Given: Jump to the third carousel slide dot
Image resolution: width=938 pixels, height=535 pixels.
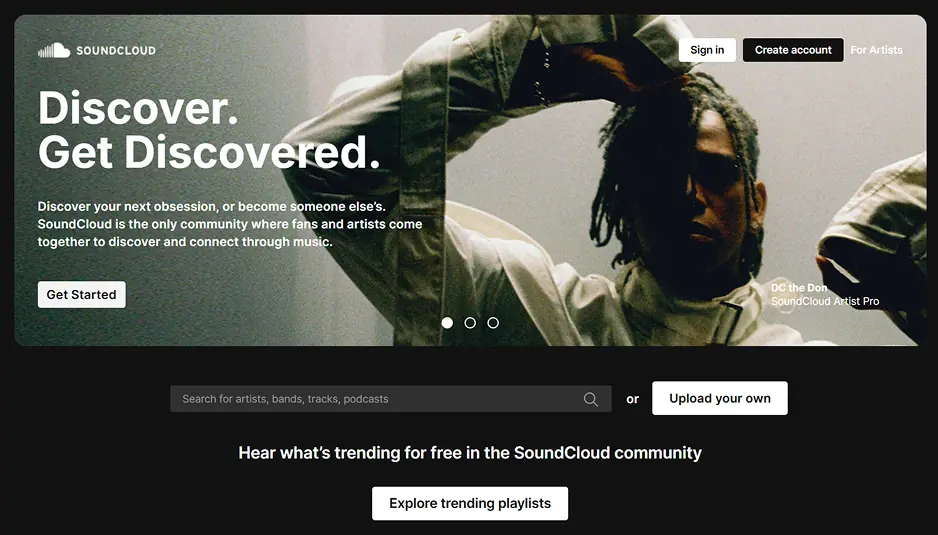Looking at the screenshot, I should [x=493, y=323].
